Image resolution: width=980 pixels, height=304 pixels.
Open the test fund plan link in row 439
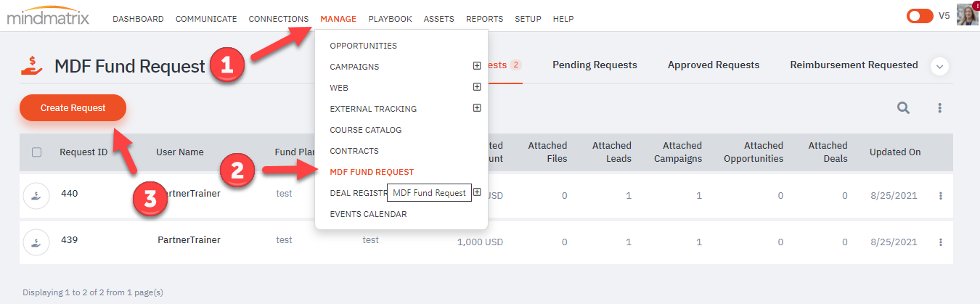pyautogui.click(x=284, y=240)
